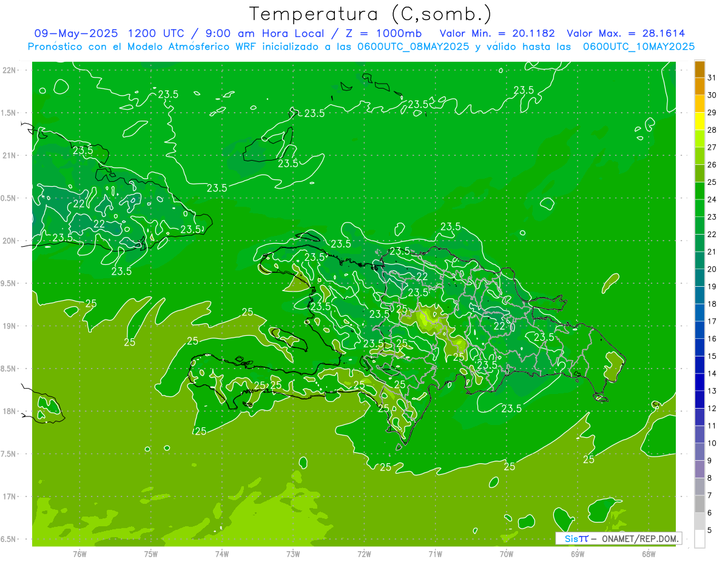Click the "75W" longitude axis label
This screenshot has height=562, width=728.
(x=151, y=554)
